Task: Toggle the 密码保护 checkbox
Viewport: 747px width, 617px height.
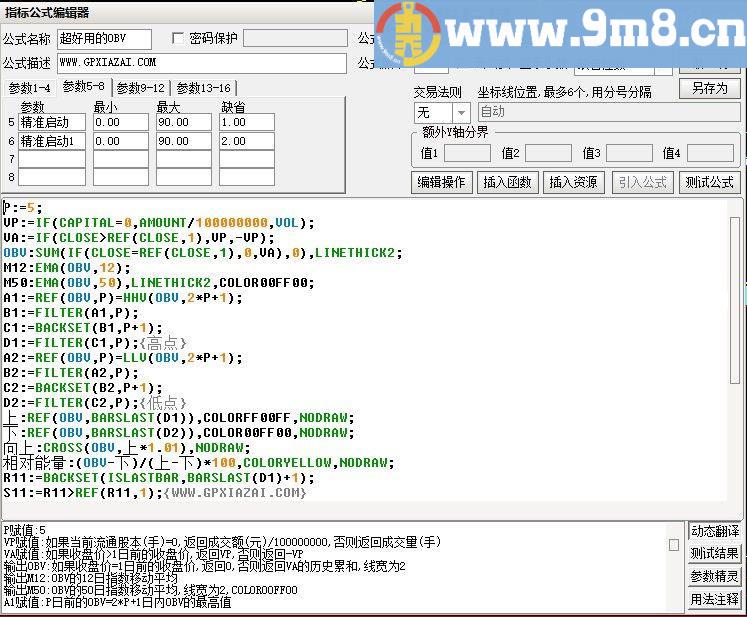Action: (x=177, y=38)
